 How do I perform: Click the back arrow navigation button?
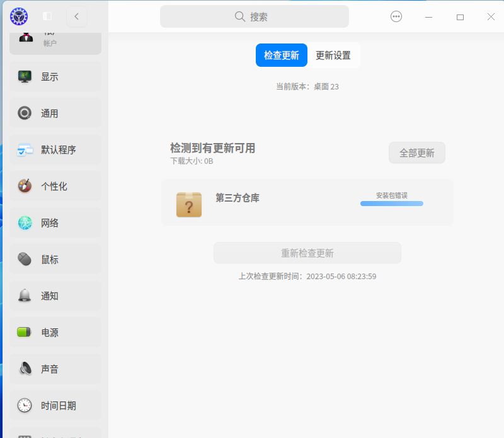[76, 16]
